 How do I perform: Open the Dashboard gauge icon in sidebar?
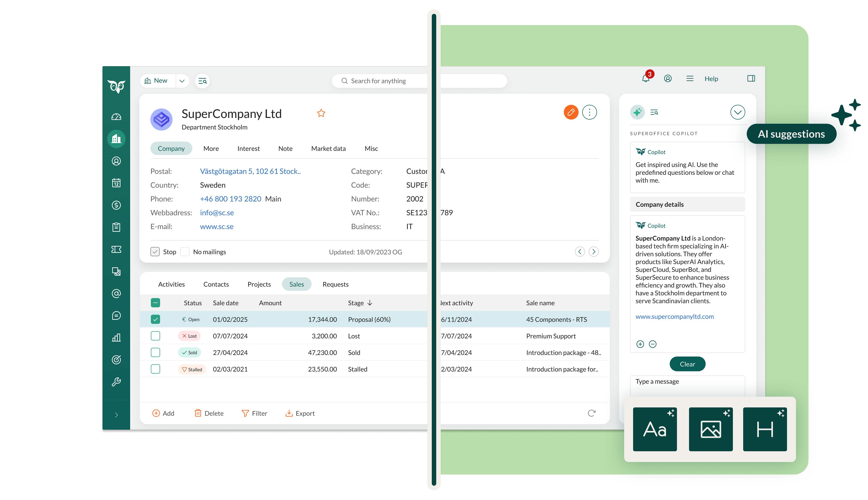pyautogui.click(x=117, y=117)
